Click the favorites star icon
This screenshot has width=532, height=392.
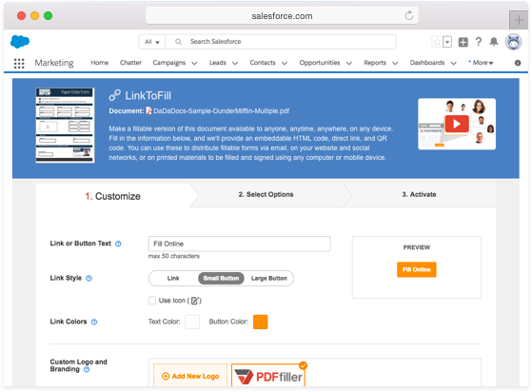pos(437,42)
